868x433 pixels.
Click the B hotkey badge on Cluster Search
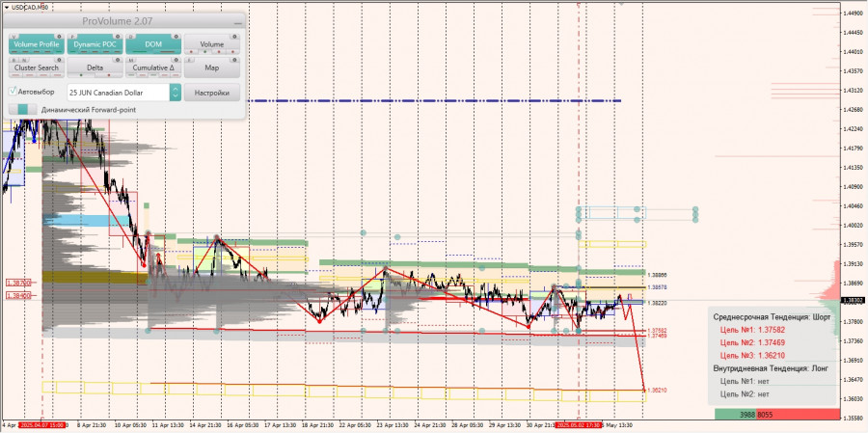coord(14,60)
